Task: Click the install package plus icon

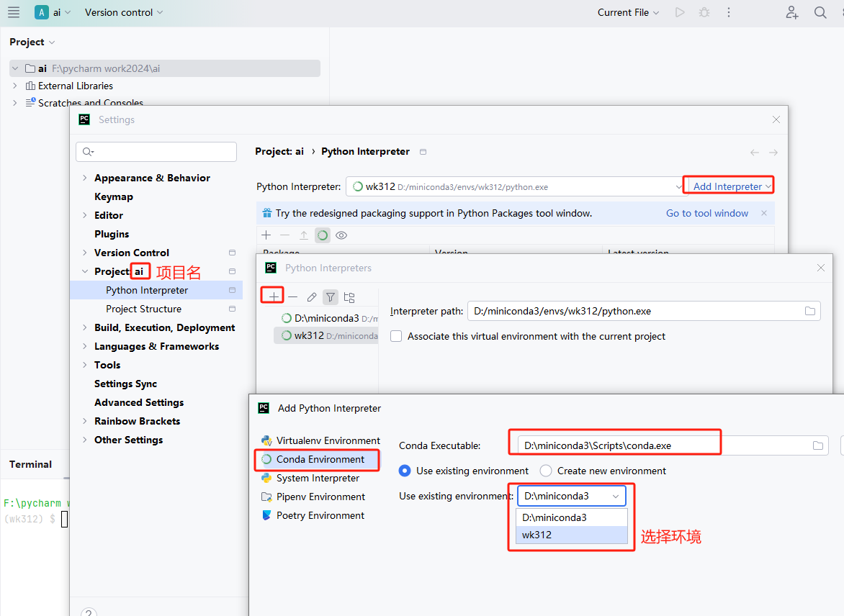Action: pos(266,235)
